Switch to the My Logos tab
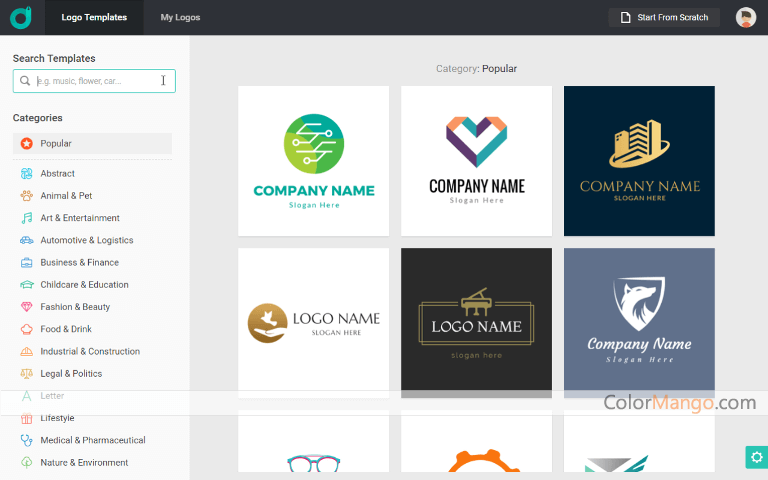The height and width of the screenshot is (480, 768). pos(180,17)
